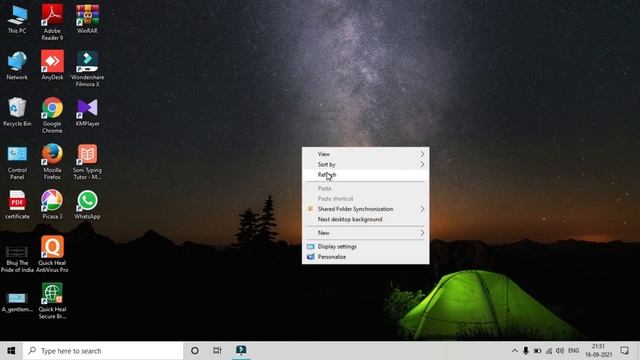Viewport: 640px width, 360px height.
Task: Launch Picasa 3 shortcut
Action: coord(52,205)
